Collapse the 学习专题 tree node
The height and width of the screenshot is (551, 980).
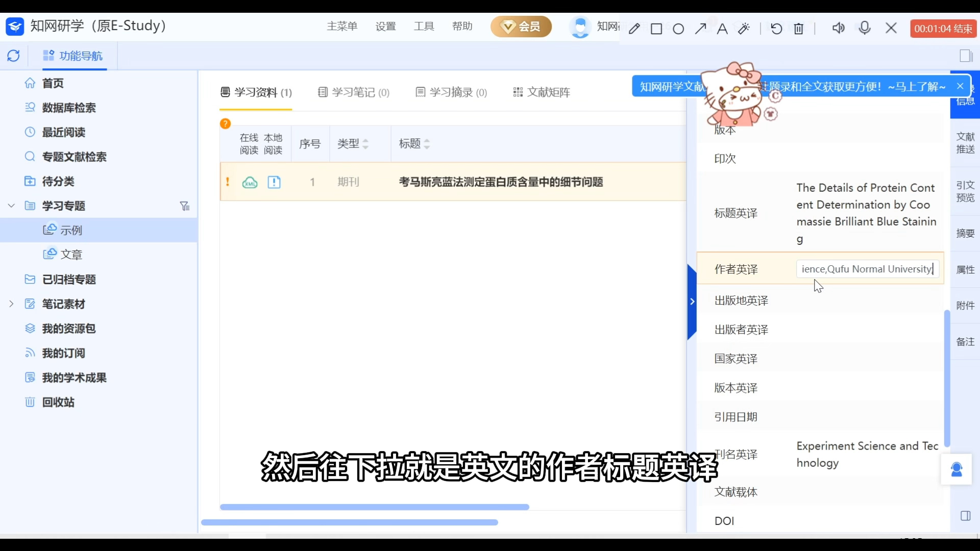tap(11, 206)
